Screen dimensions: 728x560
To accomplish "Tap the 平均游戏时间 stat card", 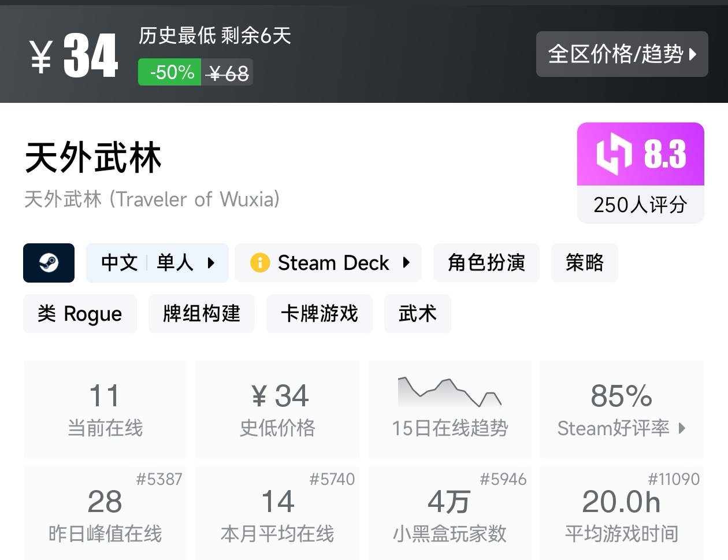I will [622, 513].
